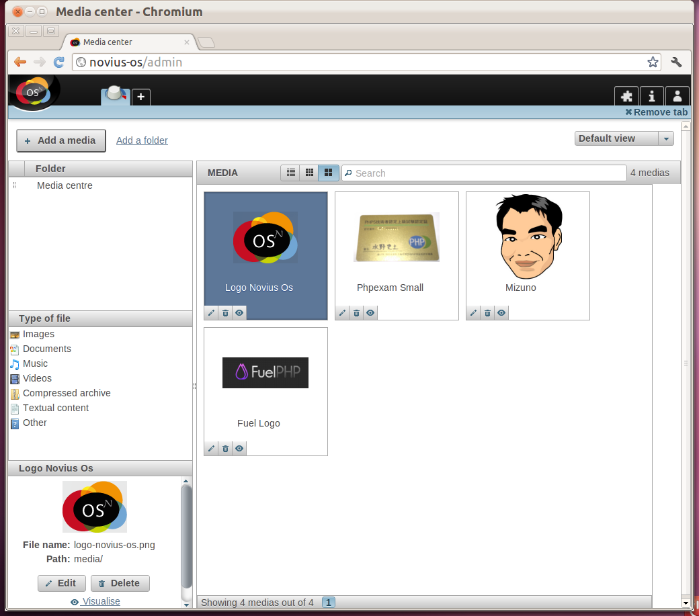Screen dimensions: 699x616
Task: Click pencil edit icon on Logo Novius Os
Action: pyautogui.click(x=211, y=312)
